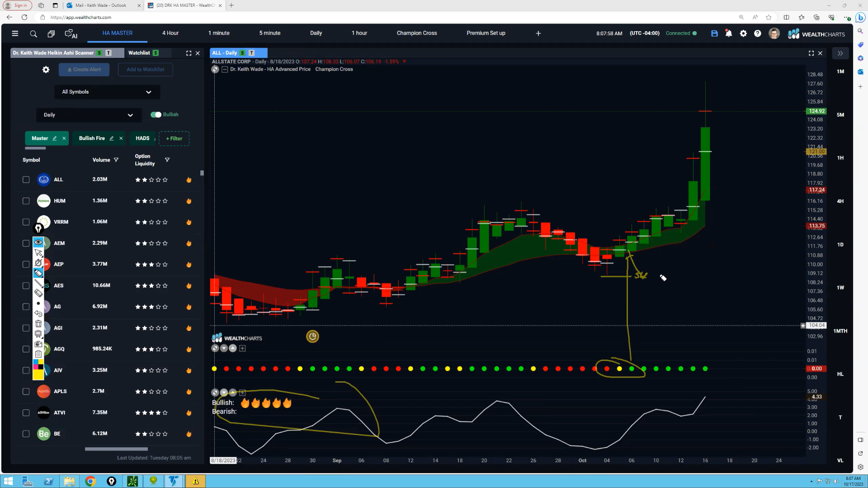The image size is (868, 488).
Task: Switch to the 5 minute tab
Action: click(270, 33)
